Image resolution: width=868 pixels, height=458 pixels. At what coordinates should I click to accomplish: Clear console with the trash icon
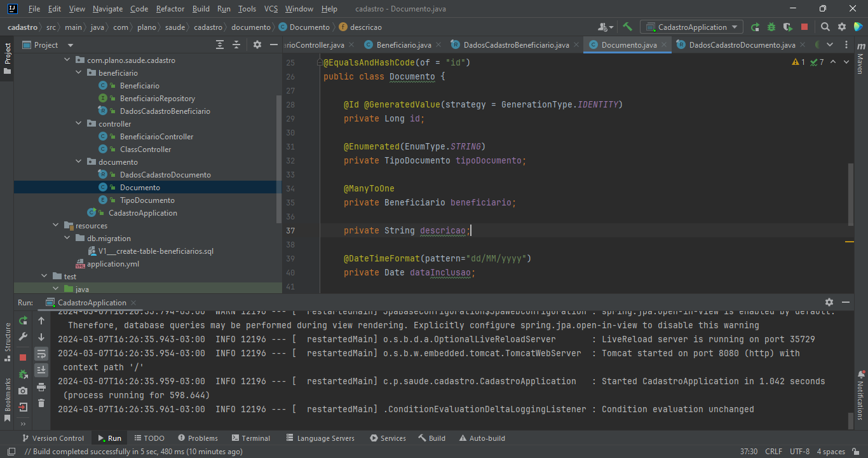pos(41,403)
